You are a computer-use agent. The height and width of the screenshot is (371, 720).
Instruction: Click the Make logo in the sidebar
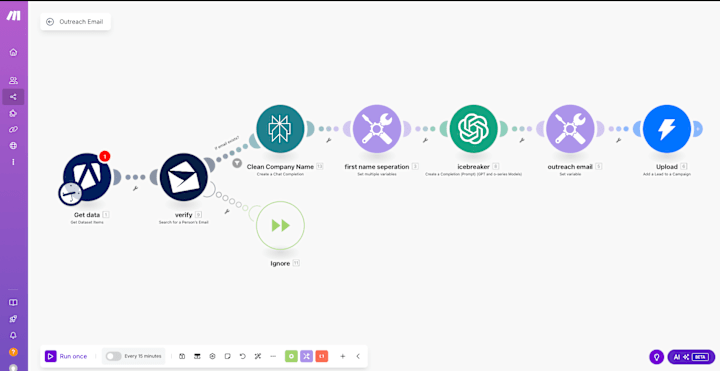tap(13, 16)
